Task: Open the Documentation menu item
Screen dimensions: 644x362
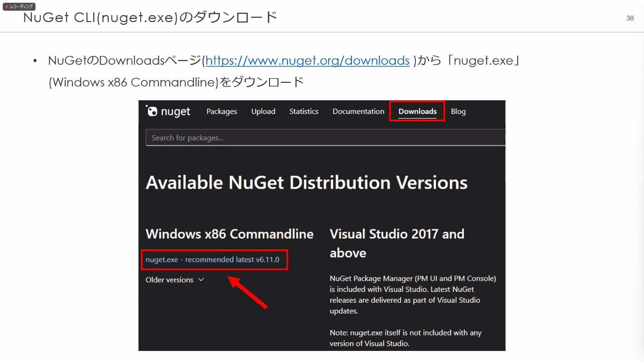Action: (x=358, y=111)
